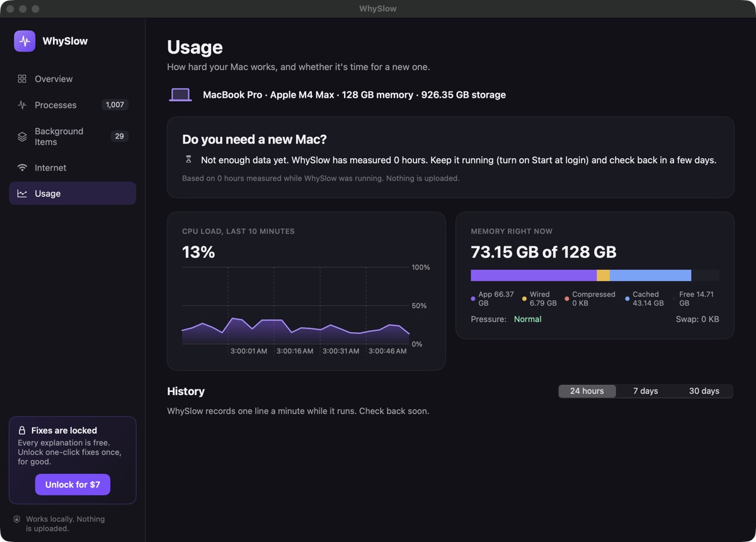Switch to the Internet section
Screen dimensions: 756x542
coord(72,168)
